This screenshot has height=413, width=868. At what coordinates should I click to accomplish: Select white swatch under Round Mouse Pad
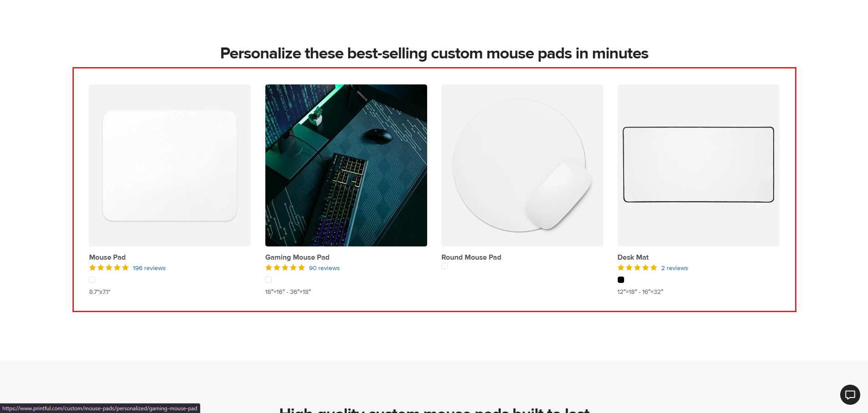(x=444, y=266)
